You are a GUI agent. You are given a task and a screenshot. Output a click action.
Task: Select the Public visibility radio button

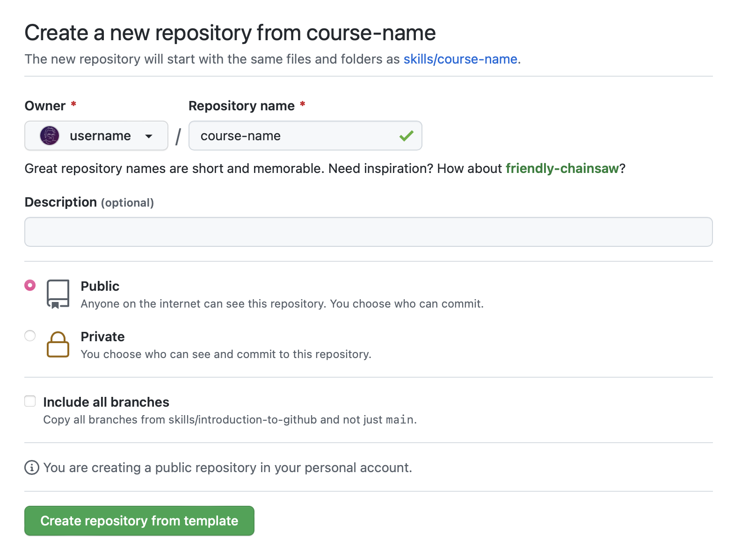pyautogui.click(x=30, y=285)
